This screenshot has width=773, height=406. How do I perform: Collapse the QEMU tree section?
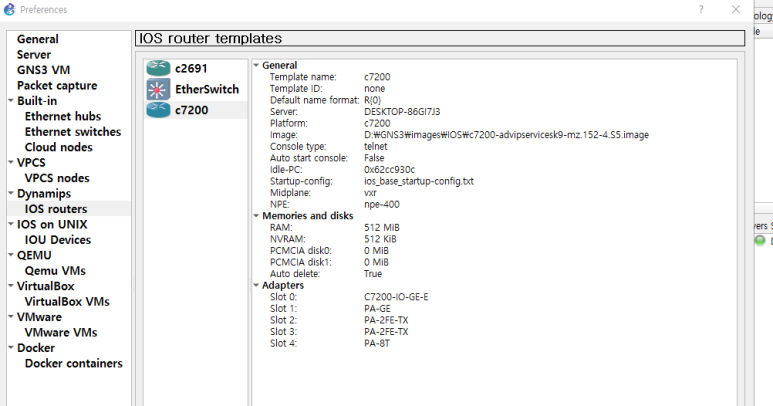tap(10, 256)
